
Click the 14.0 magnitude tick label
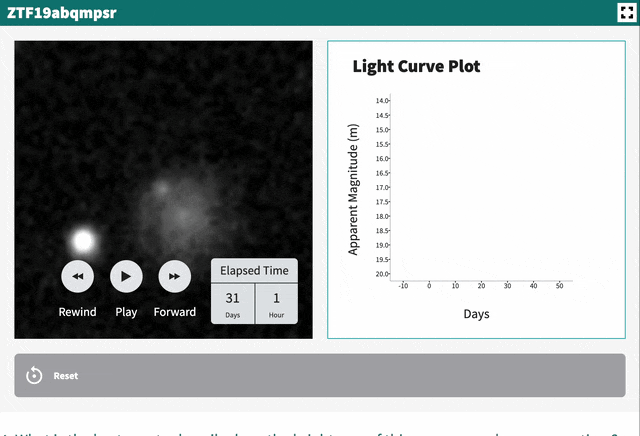(382, 100)
